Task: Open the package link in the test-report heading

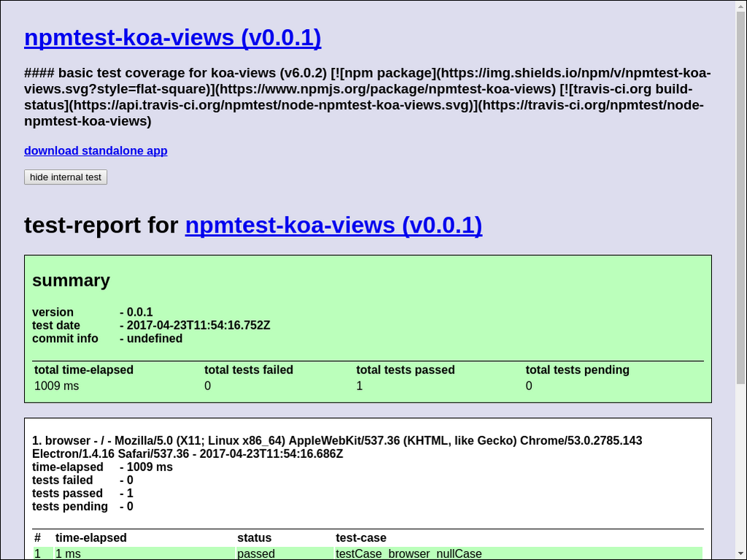Action: coord(333,225)
